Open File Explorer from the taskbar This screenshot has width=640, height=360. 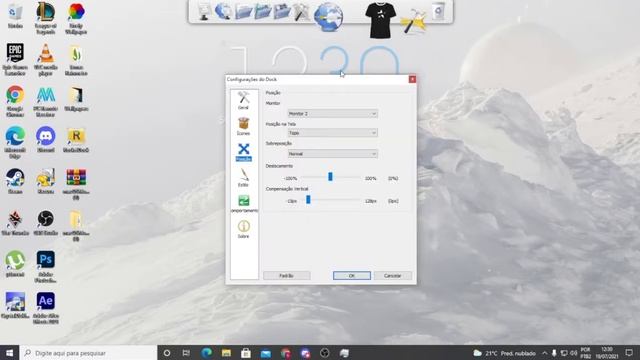coord(226,353)
